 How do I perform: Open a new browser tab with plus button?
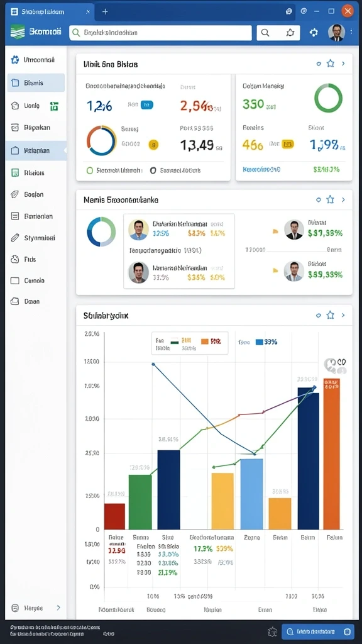click(x=105, y=11)
